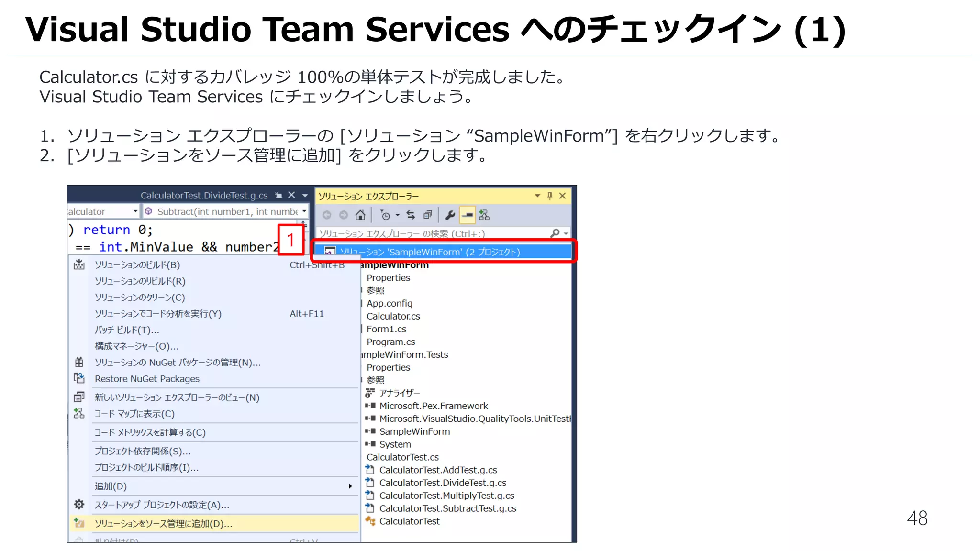Click the Home icon in Solution Explorer
The image size is (980, 551).
[360, 215]
